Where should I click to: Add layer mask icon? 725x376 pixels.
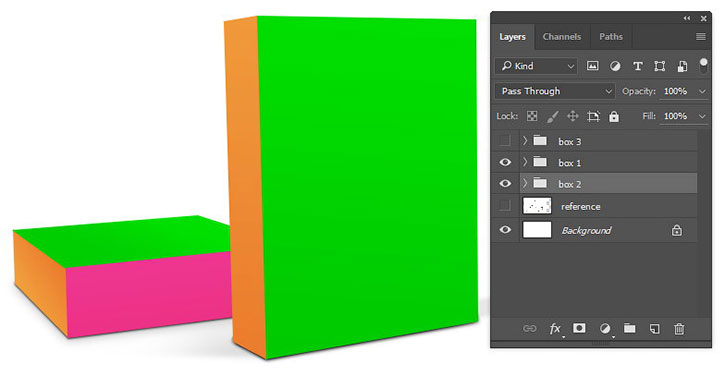579,328
